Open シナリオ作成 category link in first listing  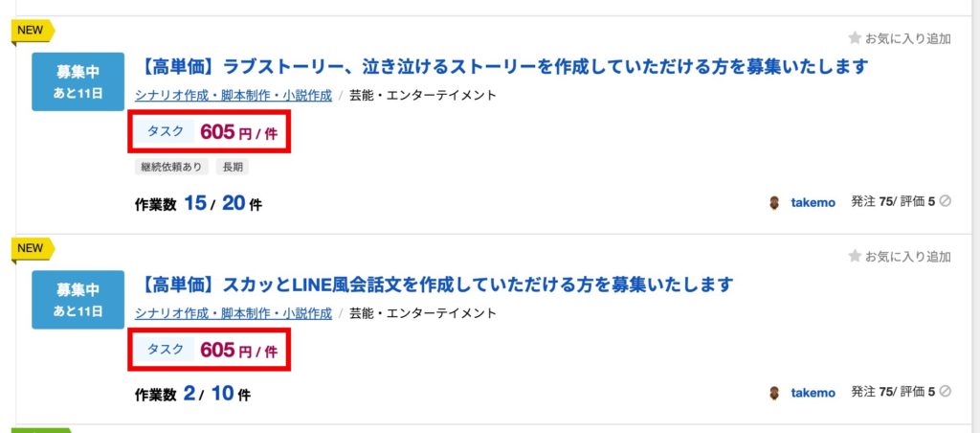coord(234,96)
